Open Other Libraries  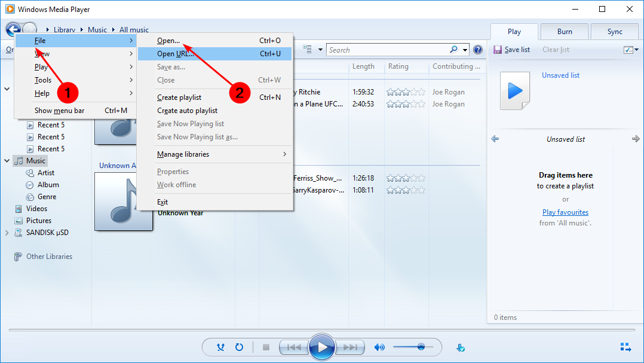(49, 256)
